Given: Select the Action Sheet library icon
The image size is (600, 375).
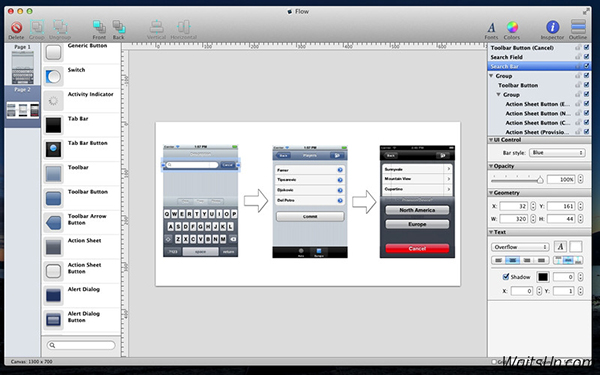Looking at the screenshot, I should (x=53, y=247).
